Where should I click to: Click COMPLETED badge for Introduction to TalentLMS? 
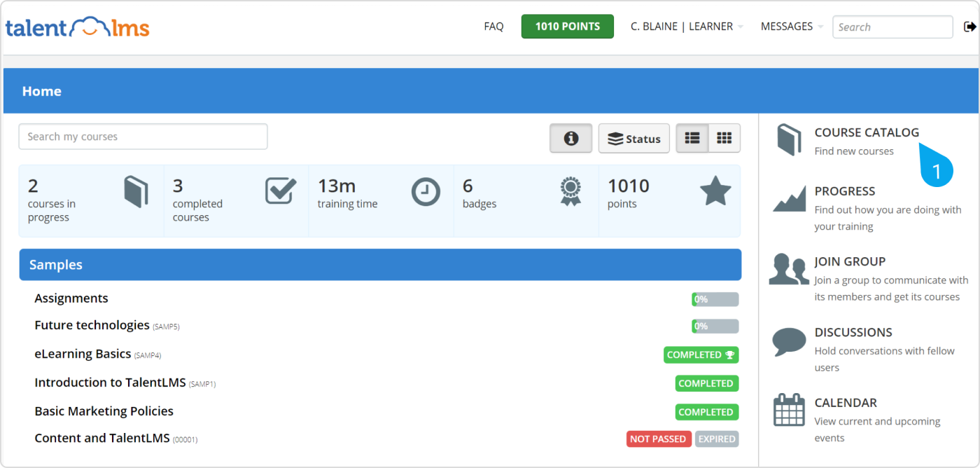707,383
